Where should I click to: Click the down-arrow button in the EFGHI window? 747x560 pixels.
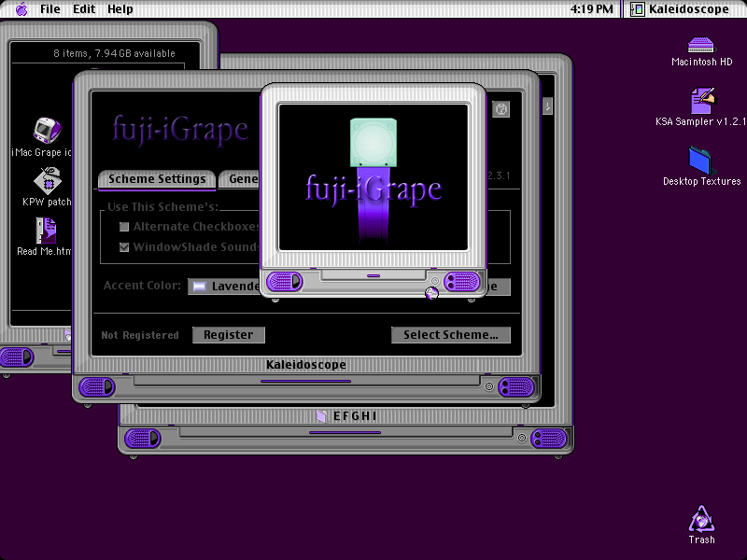click(x=548, y=105)
